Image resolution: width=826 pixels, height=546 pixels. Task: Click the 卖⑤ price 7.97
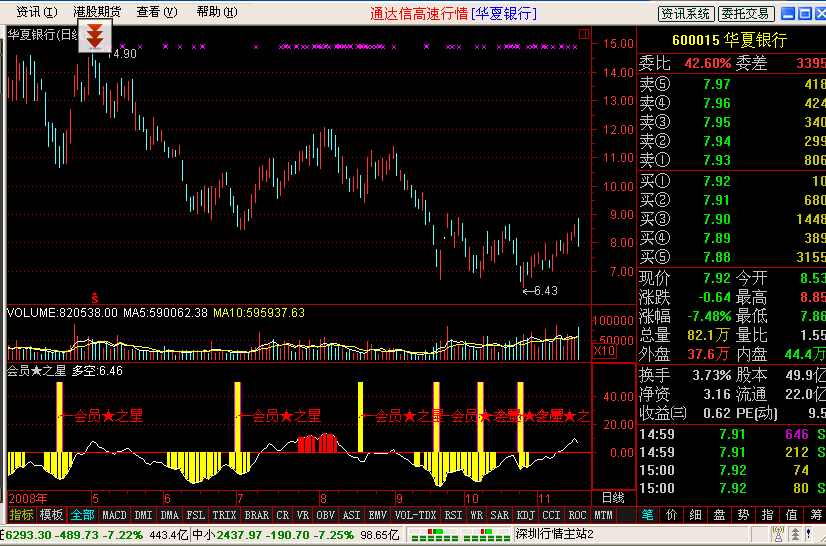point(717,84)
